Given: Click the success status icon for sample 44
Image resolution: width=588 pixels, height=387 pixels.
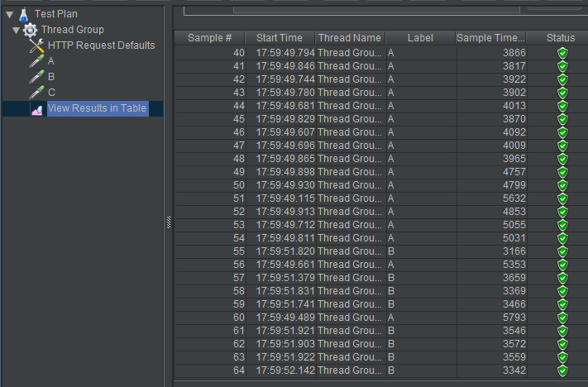Looking at the screenshot, I should [x=562, y=106].
